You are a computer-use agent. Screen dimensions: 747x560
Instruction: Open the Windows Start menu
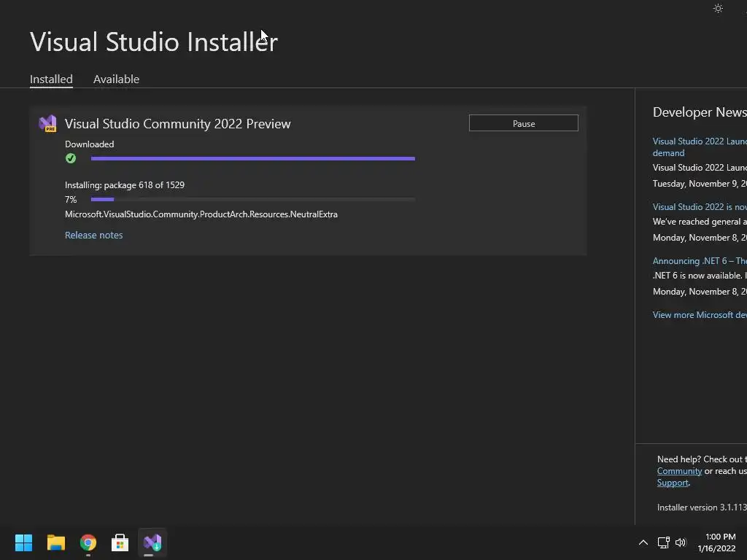coord(23,542)
